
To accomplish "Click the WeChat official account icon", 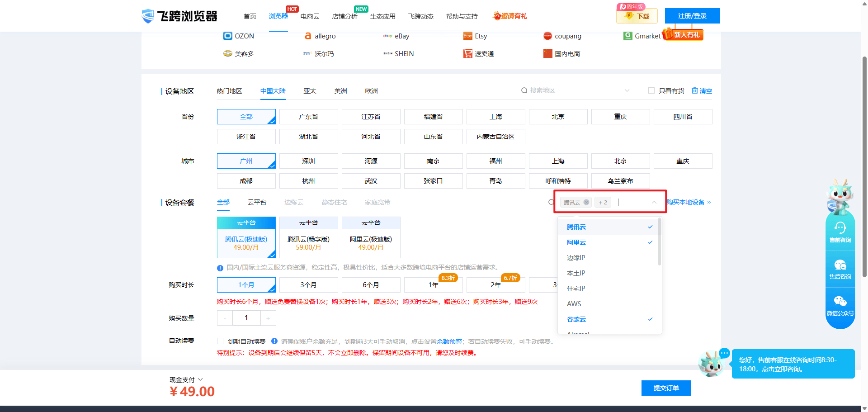I will [840, 302].
